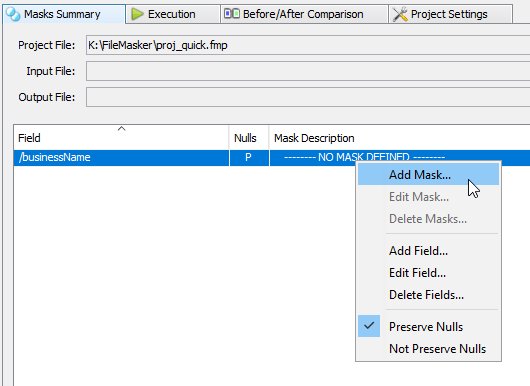530x386 pixels.
Task: Click the green Execution play icon
Action: click(x=137, y=14)
